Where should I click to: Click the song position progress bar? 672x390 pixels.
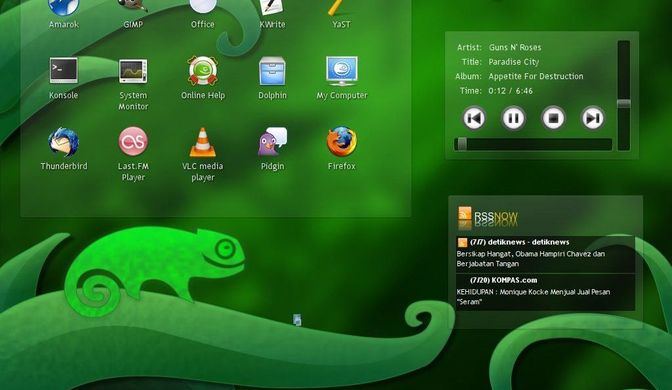[533, 144]
